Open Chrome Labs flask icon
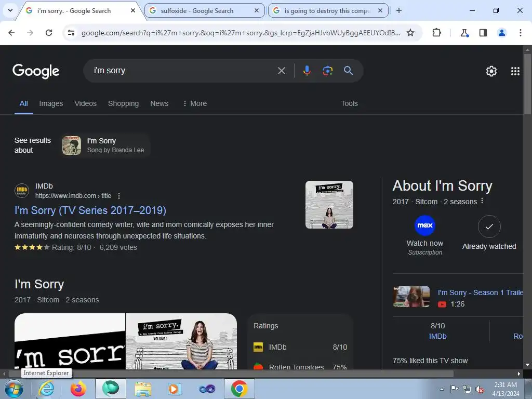The height and width of the screenshot is (399, 532). point(464,33)
